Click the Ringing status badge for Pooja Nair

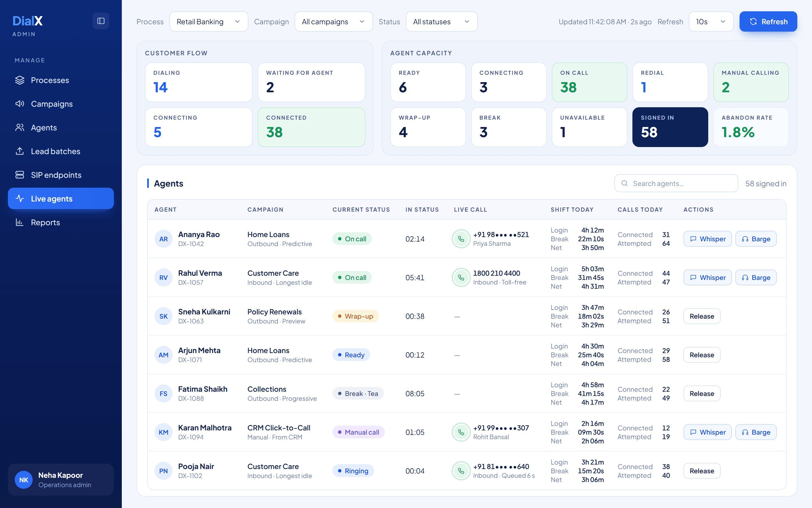353,471
